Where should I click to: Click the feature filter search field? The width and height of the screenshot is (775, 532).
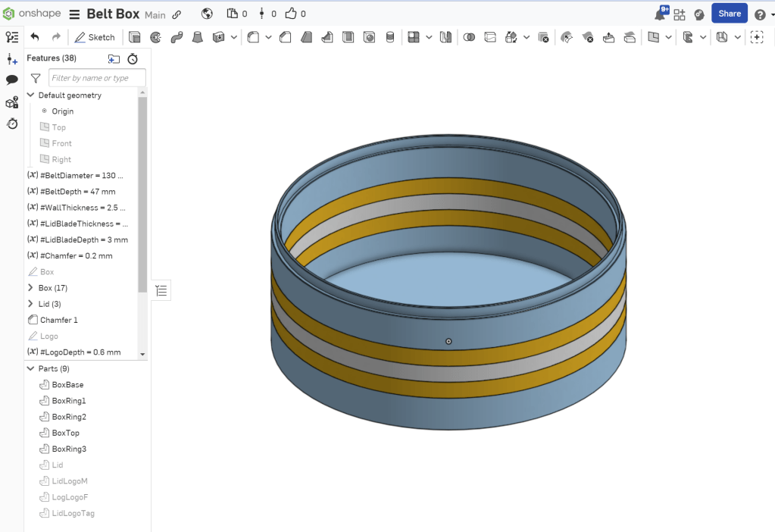(x=96, y=78)
